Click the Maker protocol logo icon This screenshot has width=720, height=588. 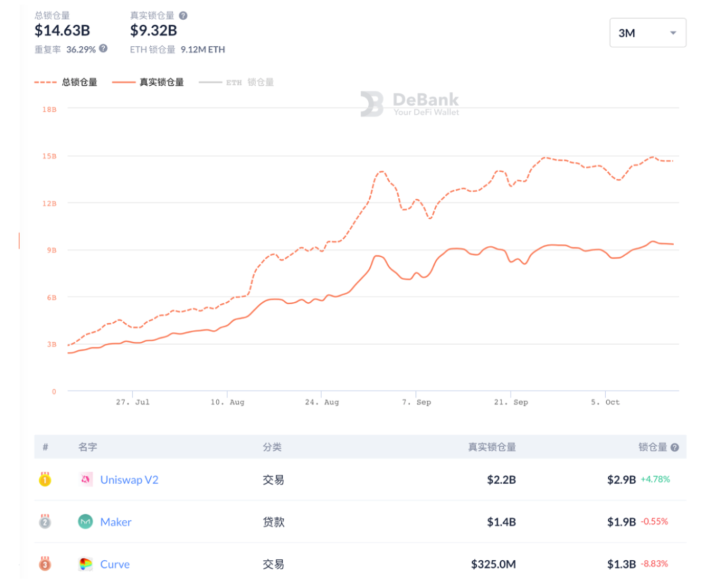point(86,522)
